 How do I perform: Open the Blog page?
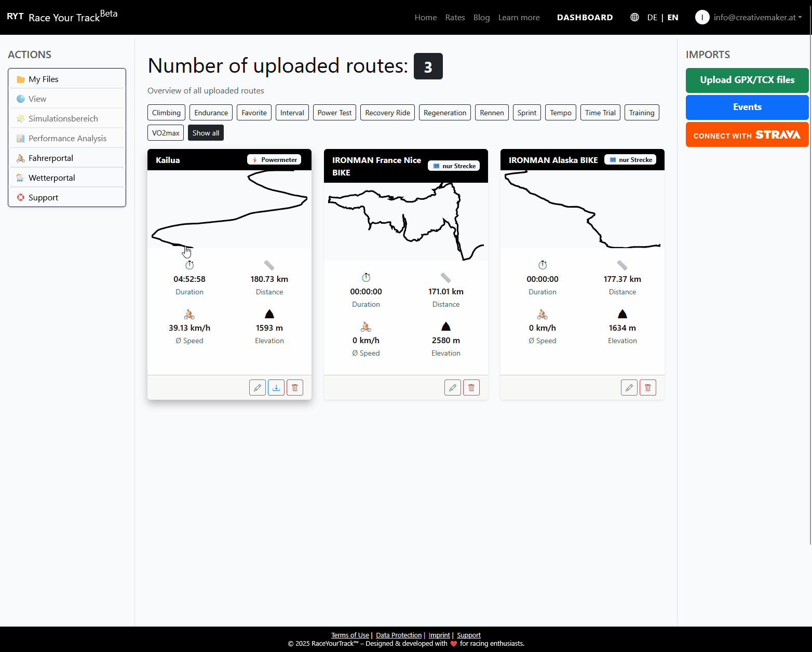tap(481, 17)
